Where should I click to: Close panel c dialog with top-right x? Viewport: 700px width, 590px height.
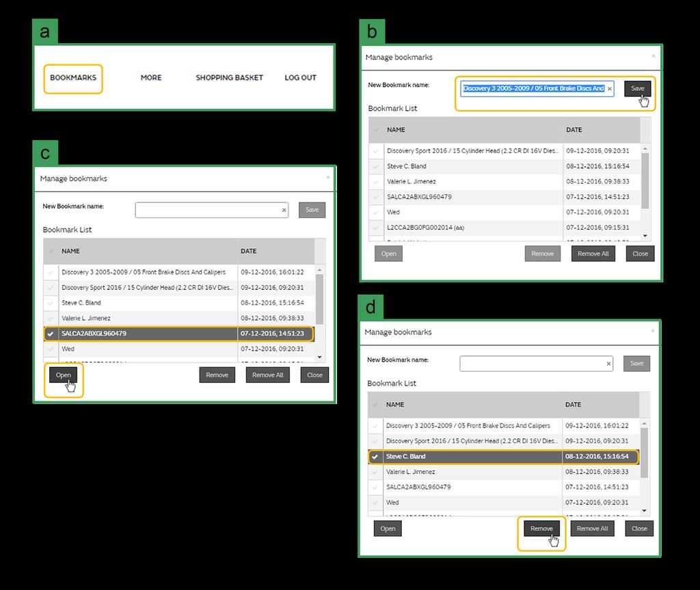327,177
